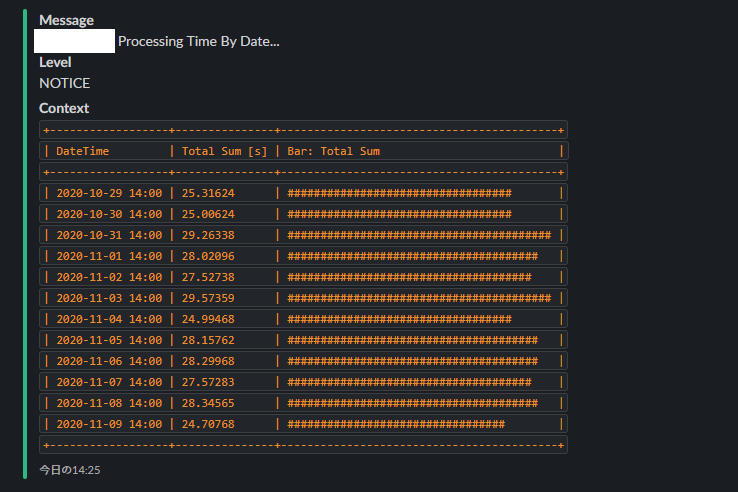The image size is (738, 492).
Task: Select the date 2020-11-05 14:00
Action: click(109, 340)
